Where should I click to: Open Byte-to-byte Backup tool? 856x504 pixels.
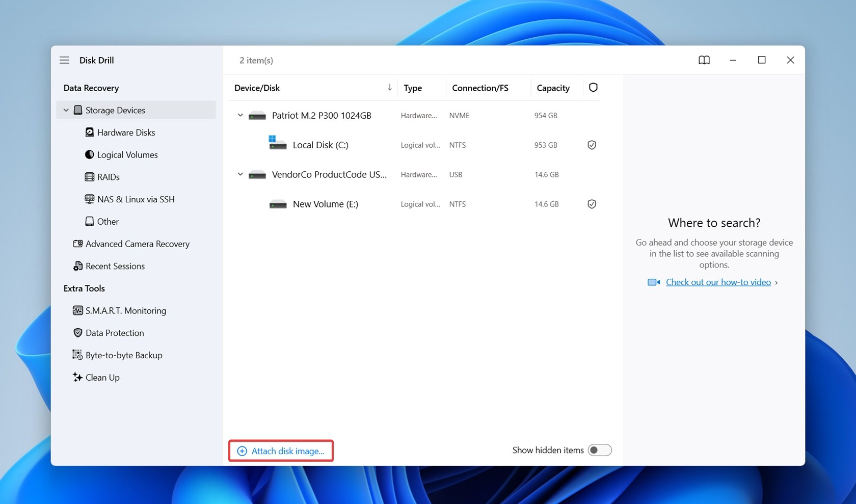click(123, 355)
